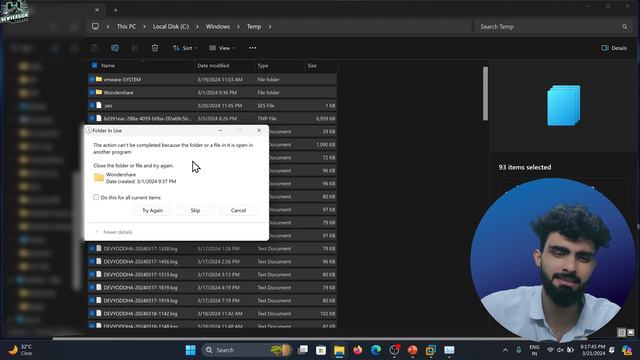Click the microphone icon in system tray
This screenshot has height=360, width=640.
coord(518,350)
